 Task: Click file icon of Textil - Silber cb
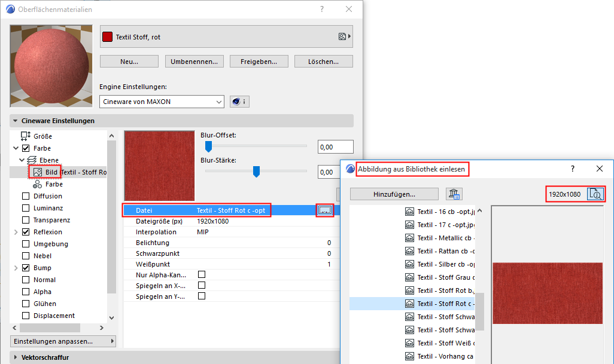[409, 264]
